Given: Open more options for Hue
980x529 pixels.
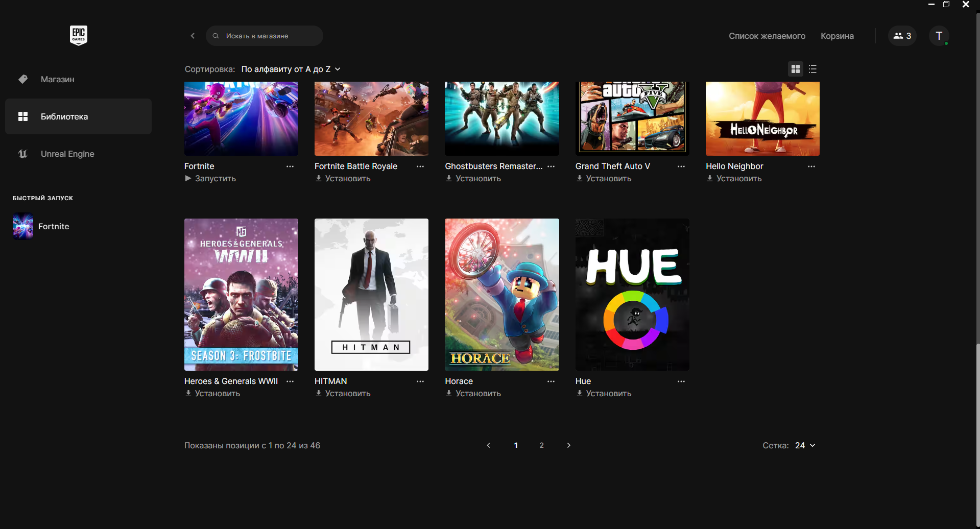Looking at the screenshot, I should pyautogui.click(x=681, y=381).
